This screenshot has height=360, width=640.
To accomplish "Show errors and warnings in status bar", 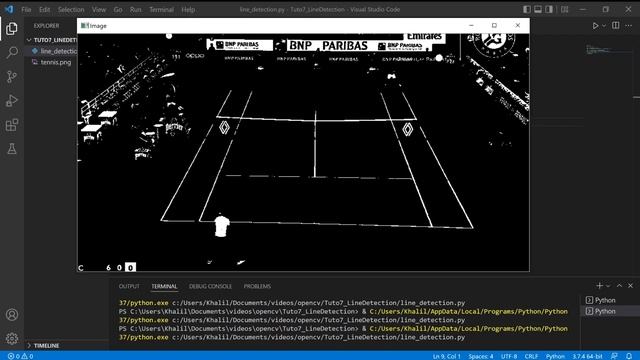I will pyautogui.click(x=20, y=356).
